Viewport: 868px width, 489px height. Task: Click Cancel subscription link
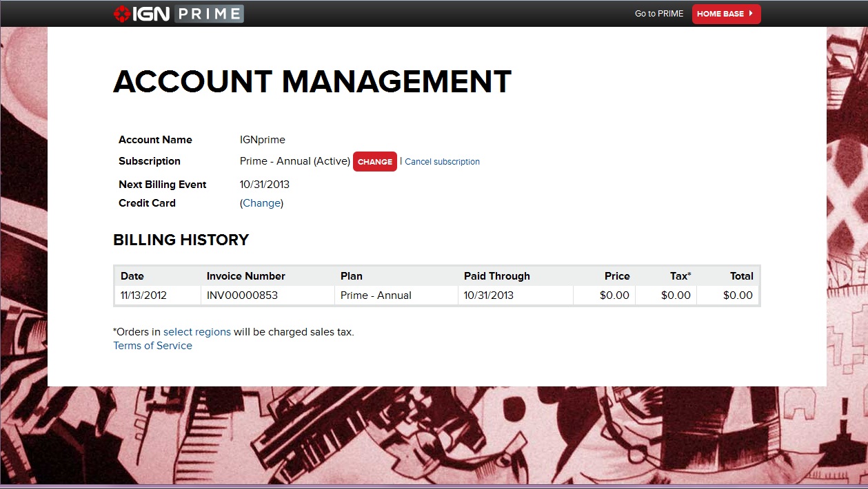pyautogui.click(x=442, y=162)
